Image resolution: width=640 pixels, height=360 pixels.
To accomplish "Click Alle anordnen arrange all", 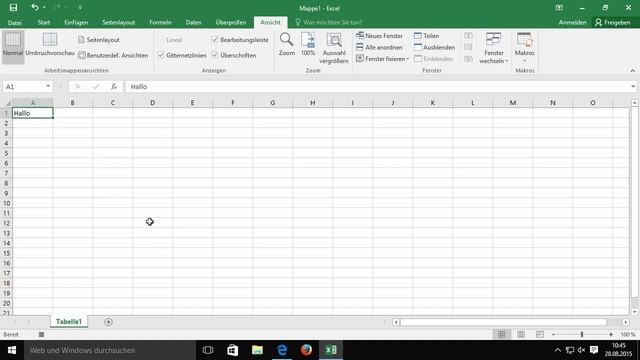I will click(x=379, y=47).
